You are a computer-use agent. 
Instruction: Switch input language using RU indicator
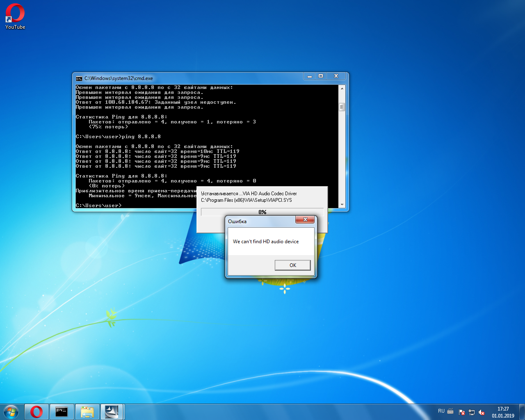click(441, 411)
